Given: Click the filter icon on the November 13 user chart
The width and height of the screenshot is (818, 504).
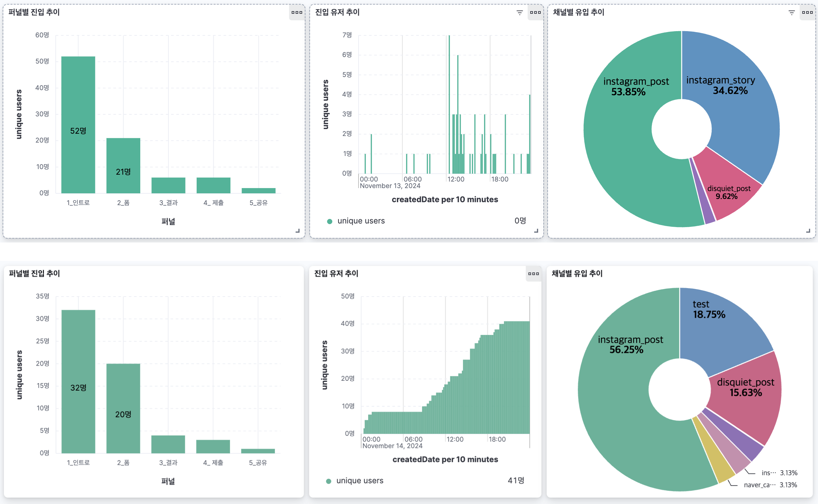Looking at the screenshot, I should point(519,13).
